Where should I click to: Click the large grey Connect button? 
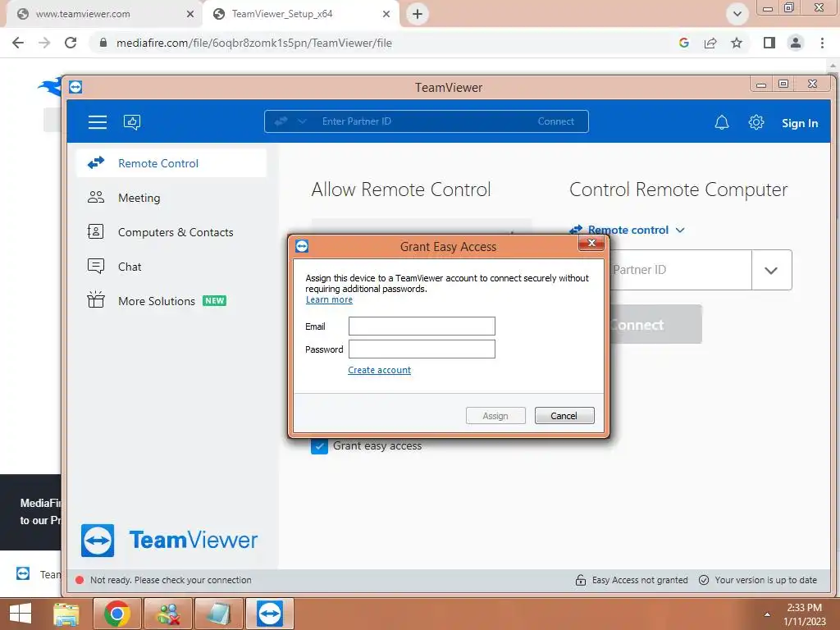[x=655, y=325]
